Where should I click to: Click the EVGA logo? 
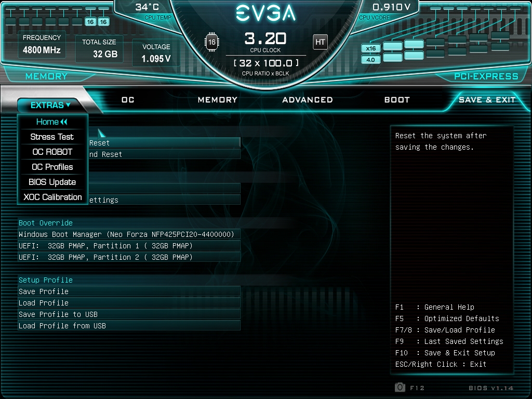(265, 13)
